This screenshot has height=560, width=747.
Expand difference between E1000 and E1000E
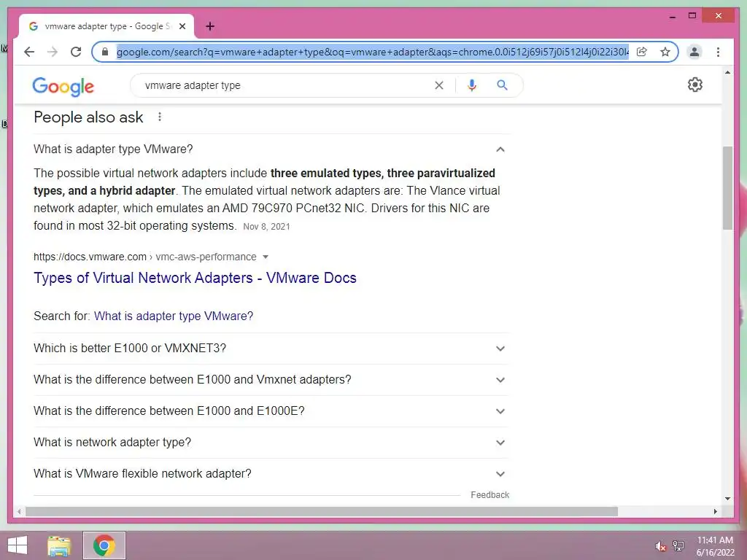click(x=271, y=411)
